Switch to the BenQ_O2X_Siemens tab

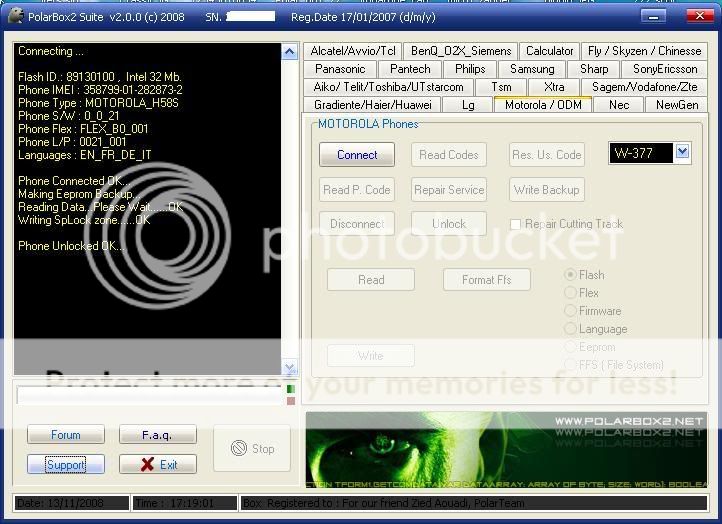[x=461, y=51]
